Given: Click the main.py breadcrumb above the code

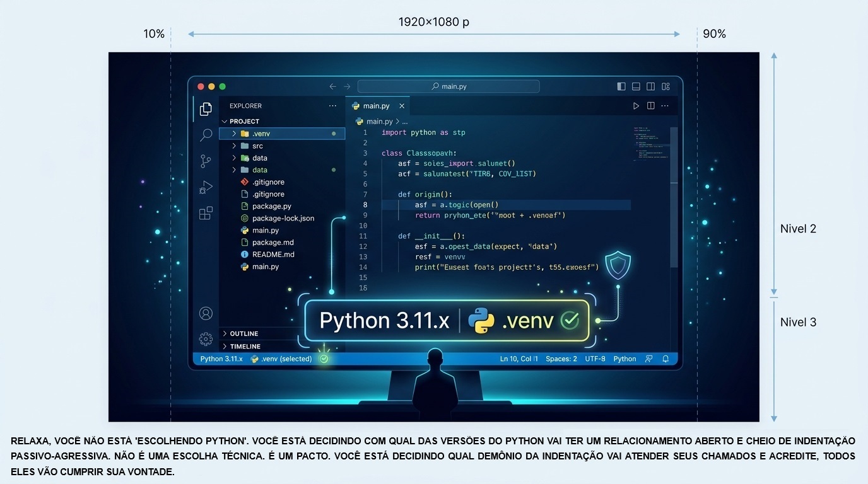Looking at the screenshot, I should click(375, 121).
